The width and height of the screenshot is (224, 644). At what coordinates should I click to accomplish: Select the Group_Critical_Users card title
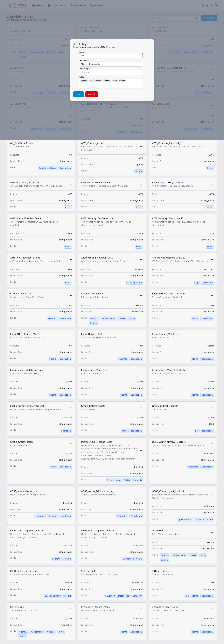22,442
